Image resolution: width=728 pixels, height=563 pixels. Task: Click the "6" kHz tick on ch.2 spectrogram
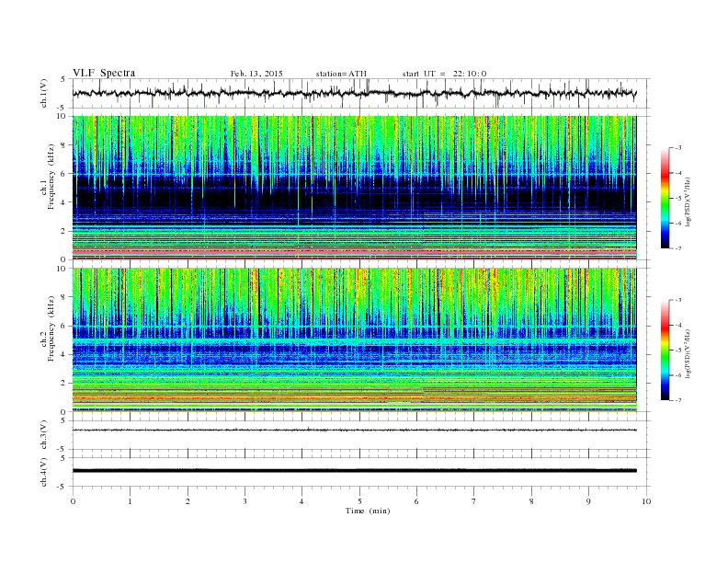click(x=63, y=326)
